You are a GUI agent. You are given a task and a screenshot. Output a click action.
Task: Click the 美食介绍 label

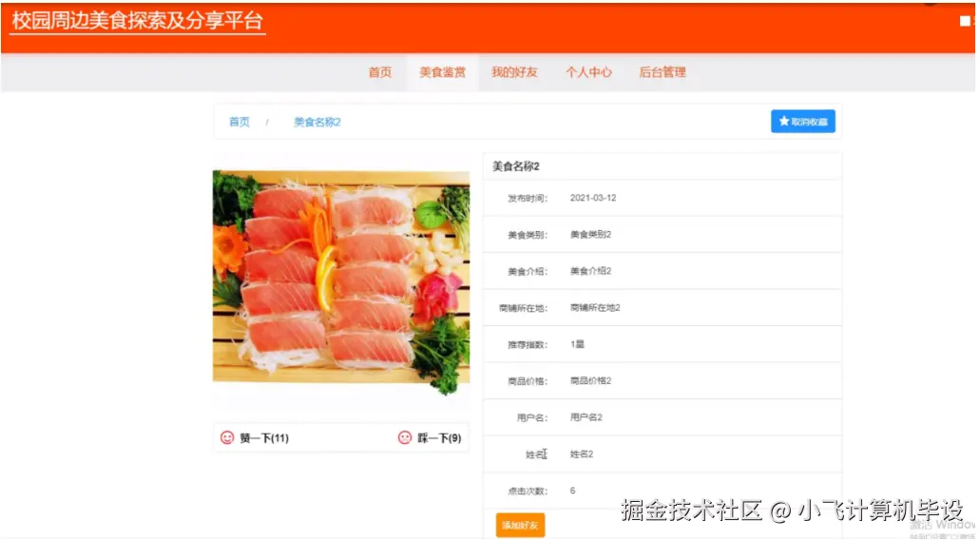point(528,271)
